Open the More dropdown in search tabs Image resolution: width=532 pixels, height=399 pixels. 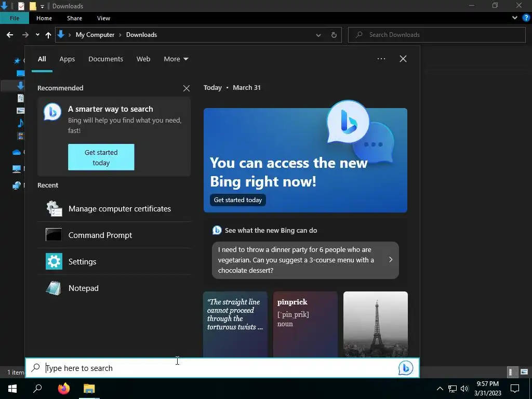(176, 59)
